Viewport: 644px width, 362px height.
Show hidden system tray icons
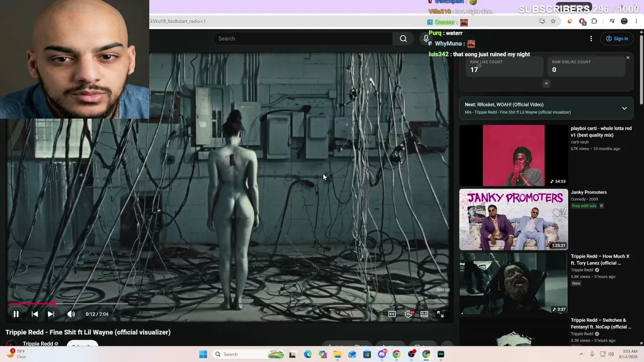[x=581, y=354]
